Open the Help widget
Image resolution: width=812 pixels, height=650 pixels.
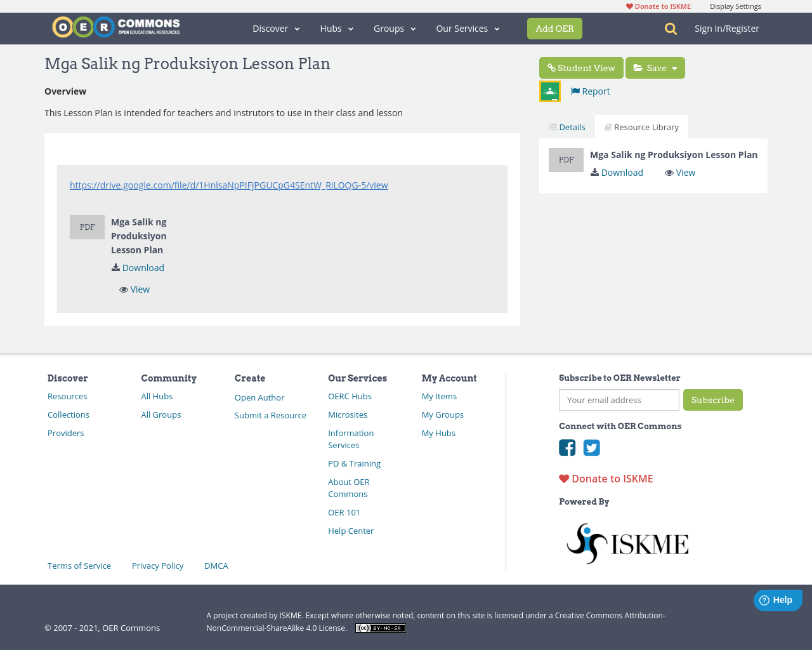(x=778, y=600)
